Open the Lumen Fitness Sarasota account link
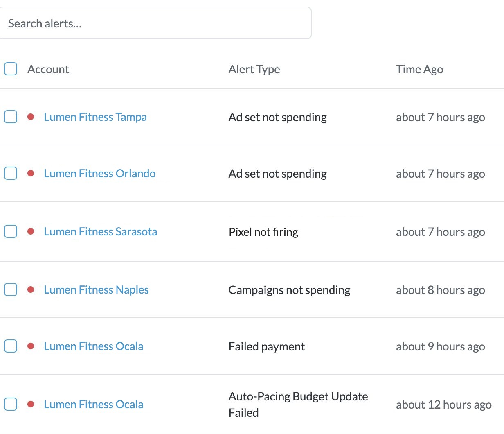The height and width of the screenshot is (434, 504). click(x=101, y=232)
